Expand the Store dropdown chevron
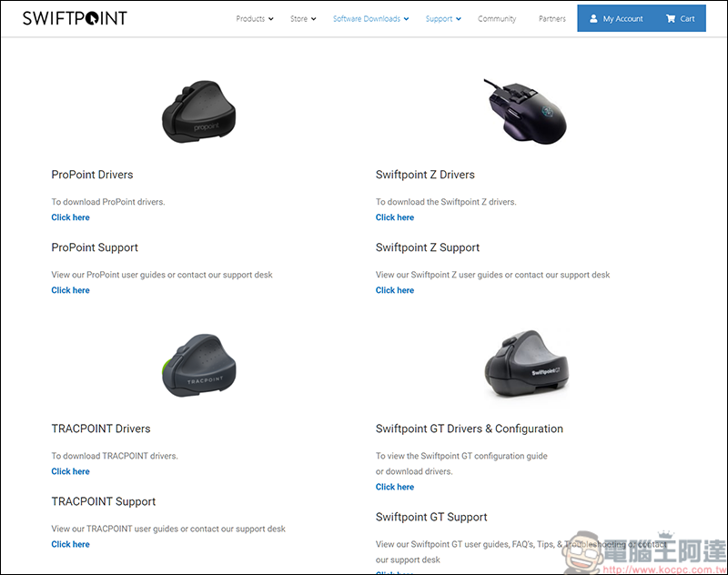This screenshot has height=575, width=728. (x=313, y=19)
